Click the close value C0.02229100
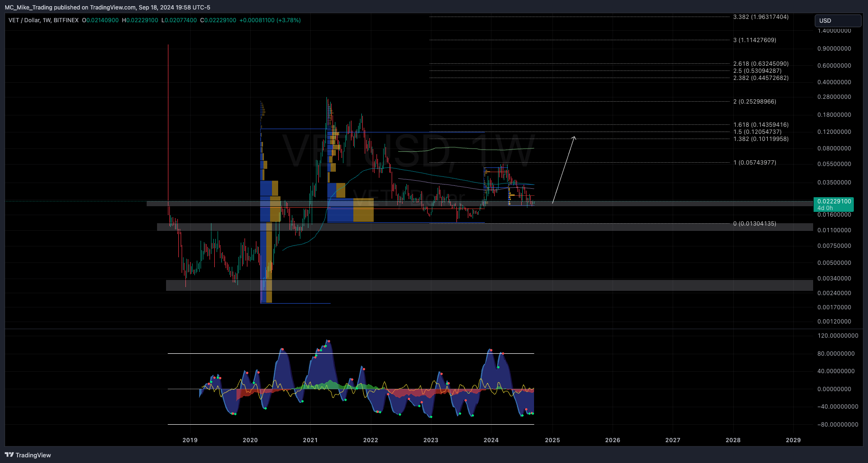The width and height of the screenshot is (868, 463). [x=218, y=20]
